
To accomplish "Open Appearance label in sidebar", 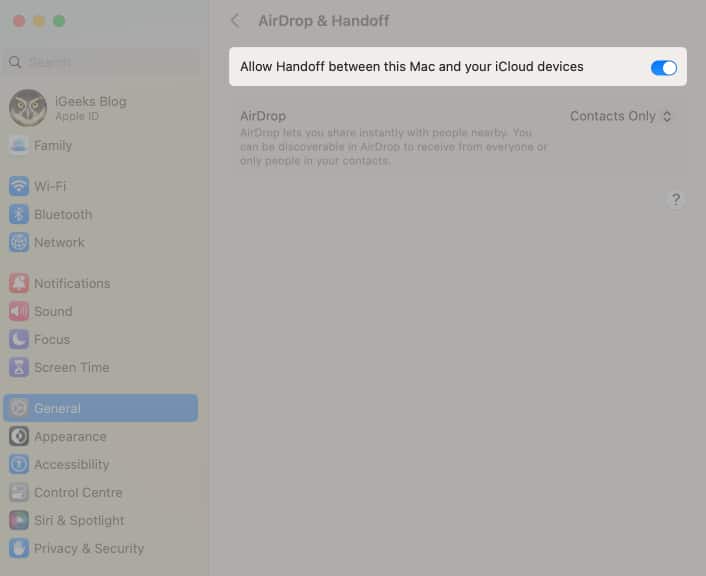I will click(70, 436).
